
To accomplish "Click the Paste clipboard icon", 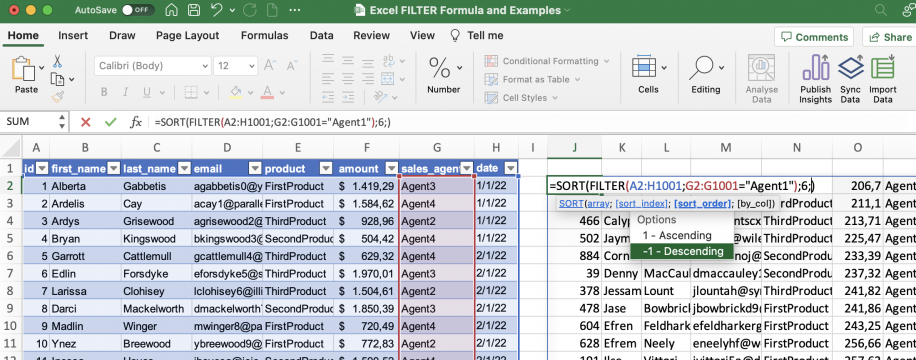I will 23,68.
